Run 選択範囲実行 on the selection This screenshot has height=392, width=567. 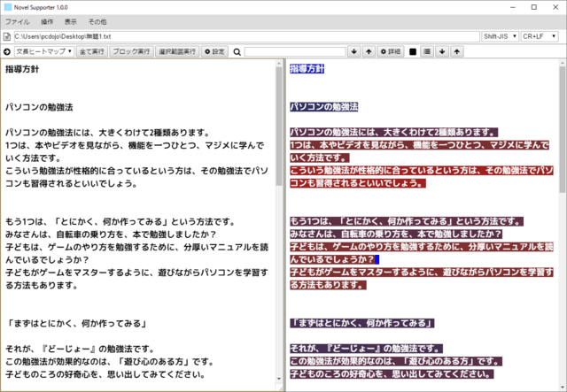tap(176, 52)
